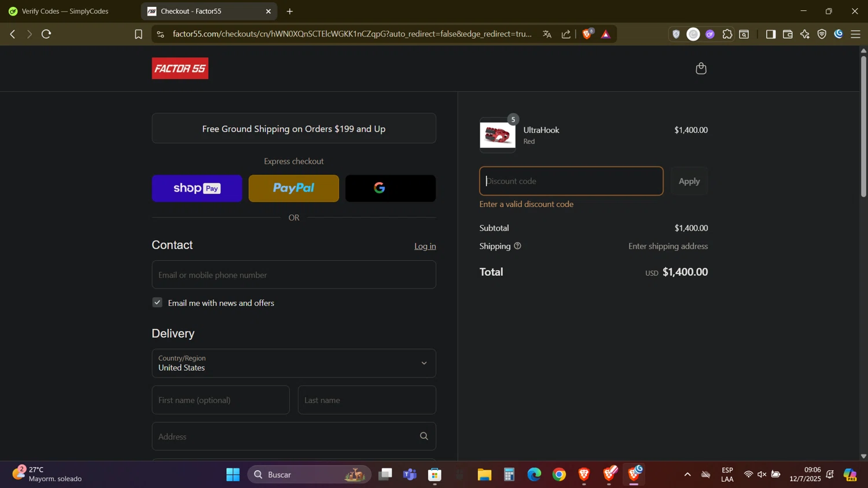Launch Microsoft Edge from taskbar
868x488 pixels.
(x=534, y=475)
